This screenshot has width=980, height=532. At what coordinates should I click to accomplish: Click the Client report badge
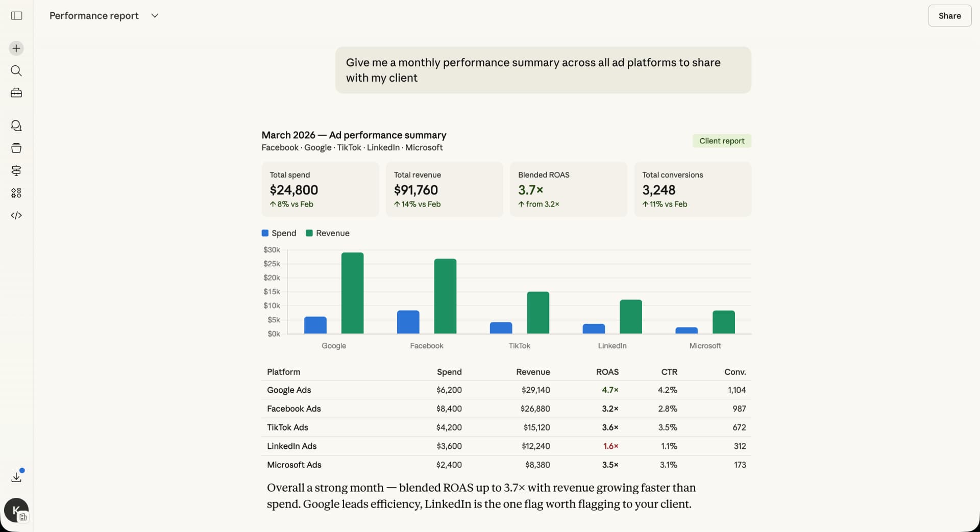pyautogui.click(x=721, y=141)
